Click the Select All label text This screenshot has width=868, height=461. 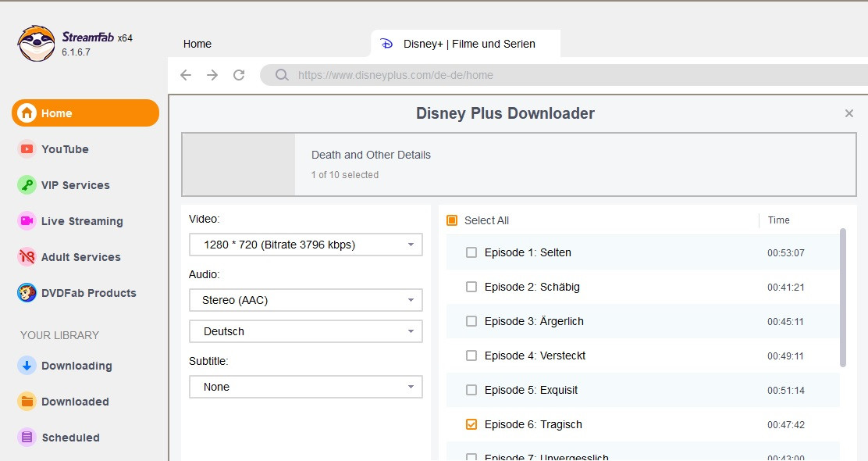[x=486, y=220]
